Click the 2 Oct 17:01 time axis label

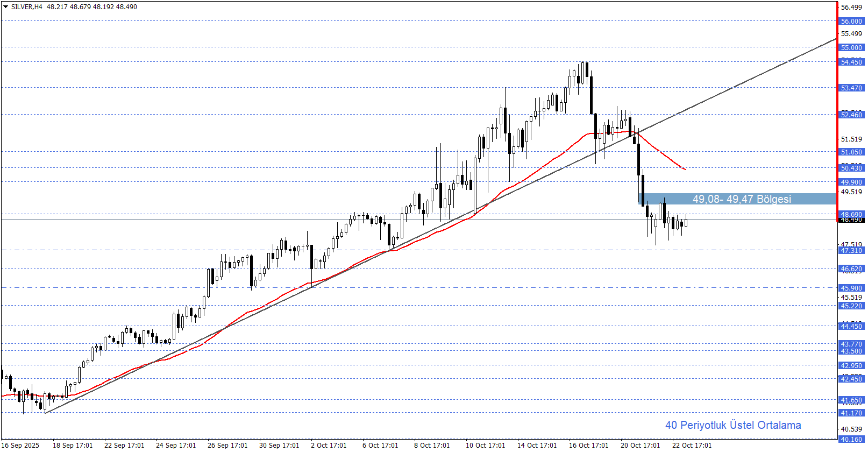tap(329, 445)
